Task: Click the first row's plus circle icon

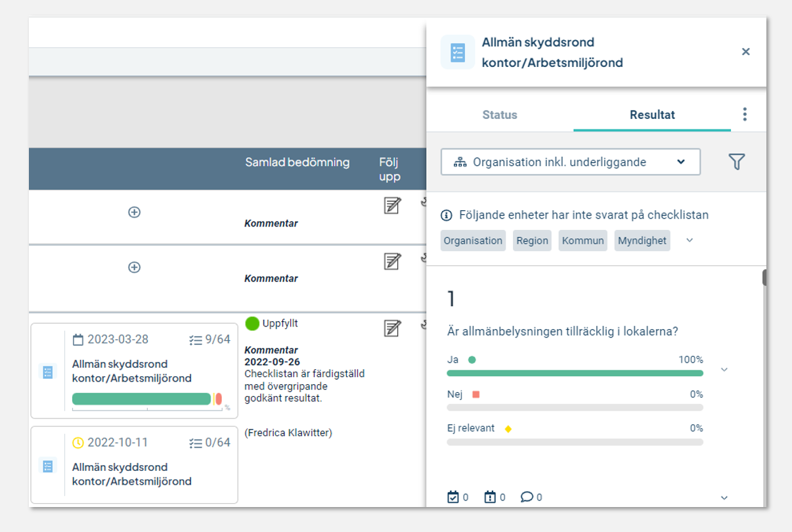Action: tap(134, 212)
